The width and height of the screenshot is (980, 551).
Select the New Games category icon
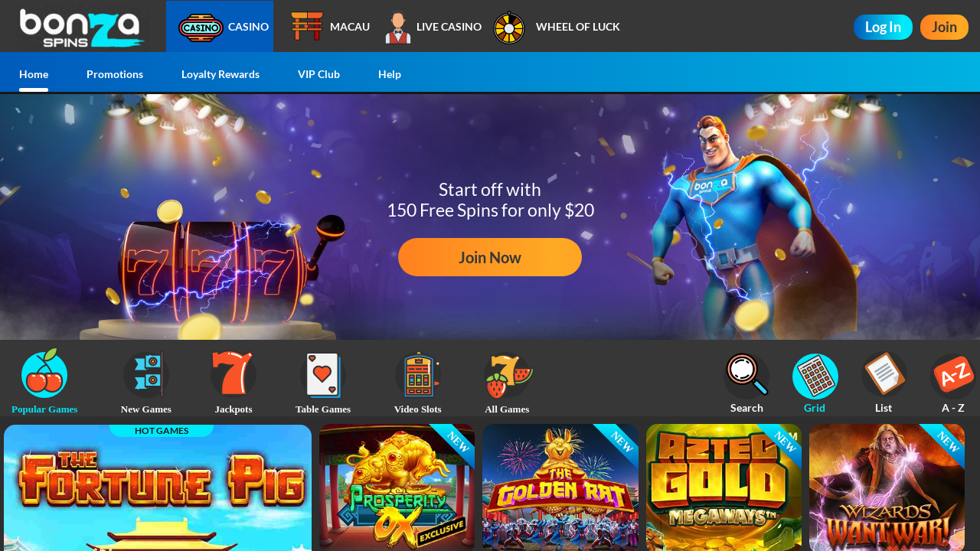pyautogui.click(x=146, y=374)
